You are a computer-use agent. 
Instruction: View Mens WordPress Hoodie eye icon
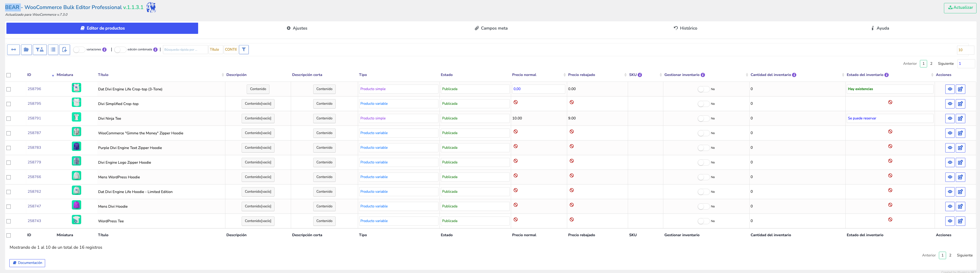coord(950,177)
